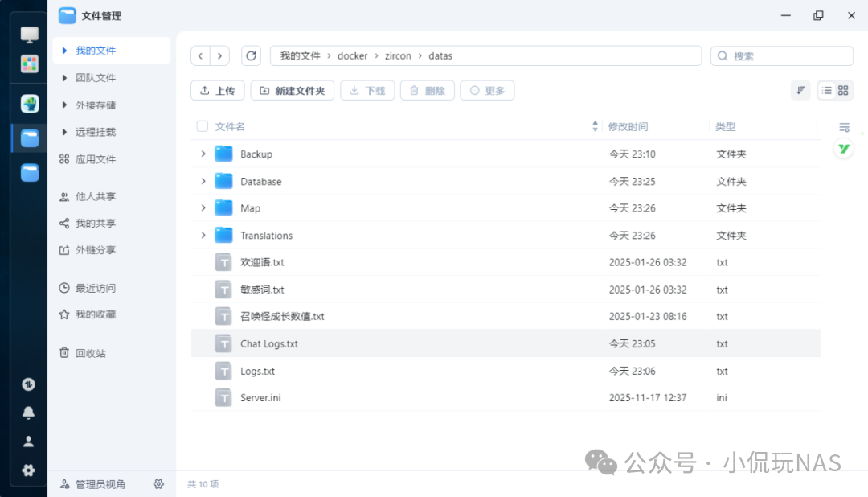Viewport: 868px width, 497px height.
Task: Open the sort order options icon
Action: click(800, 91)
